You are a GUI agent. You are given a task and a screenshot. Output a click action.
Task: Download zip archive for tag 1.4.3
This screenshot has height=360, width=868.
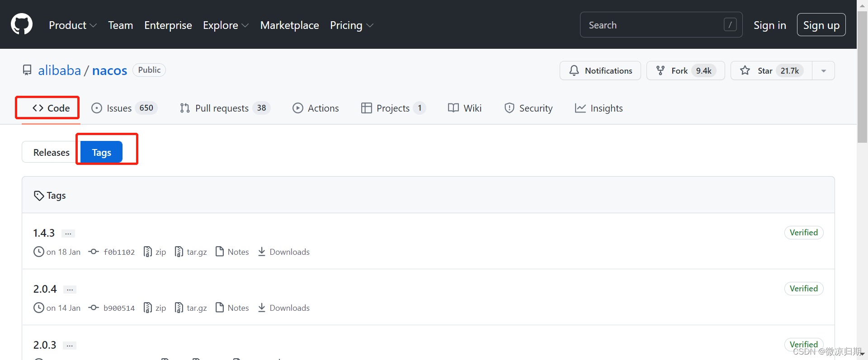(x=155, y=252)
